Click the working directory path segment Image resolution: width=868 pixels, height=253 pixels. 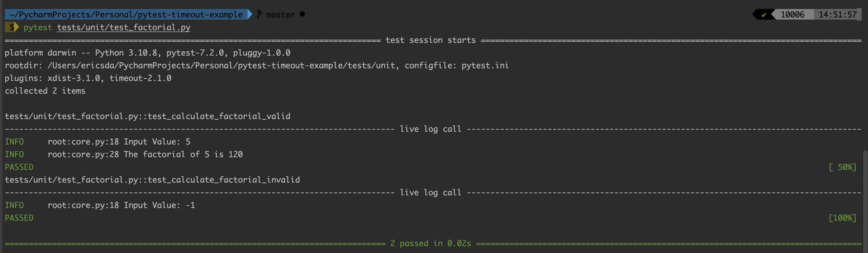126,14
